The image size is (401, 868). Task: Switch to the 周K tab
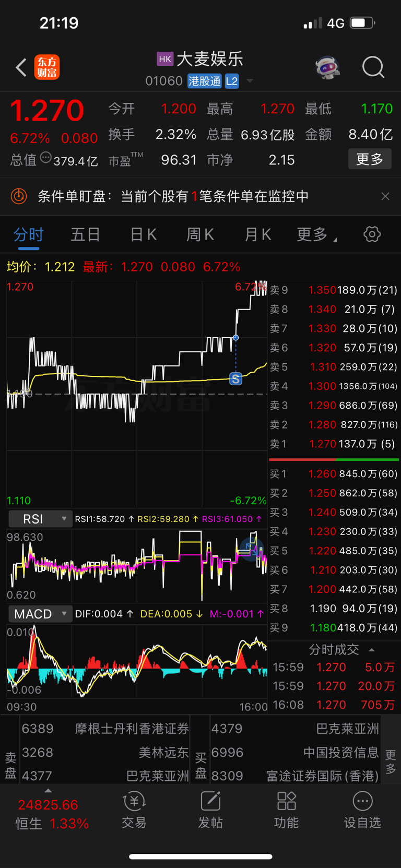200,234
